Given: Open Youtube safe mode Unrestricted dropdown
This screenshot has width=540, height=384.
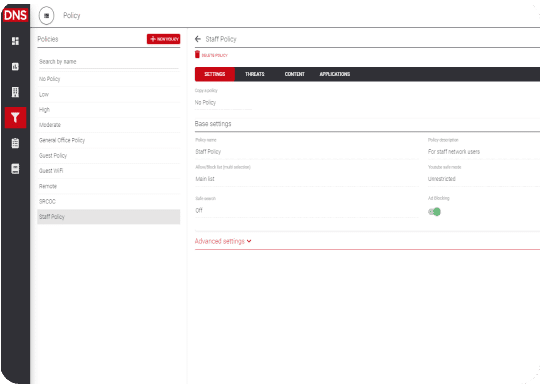Looking at the screenshot, I should [484, 179].
